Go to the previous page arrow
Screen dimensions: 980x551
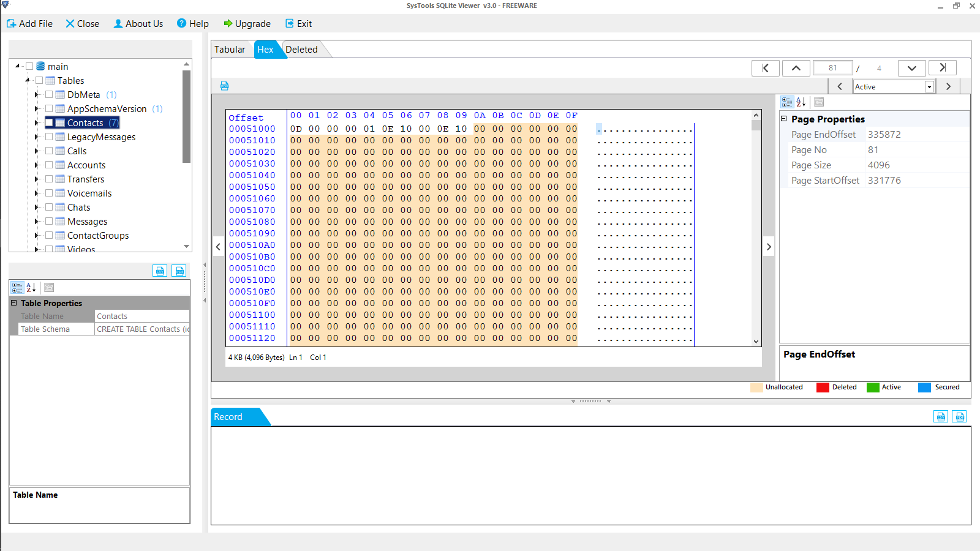[796, 68]
